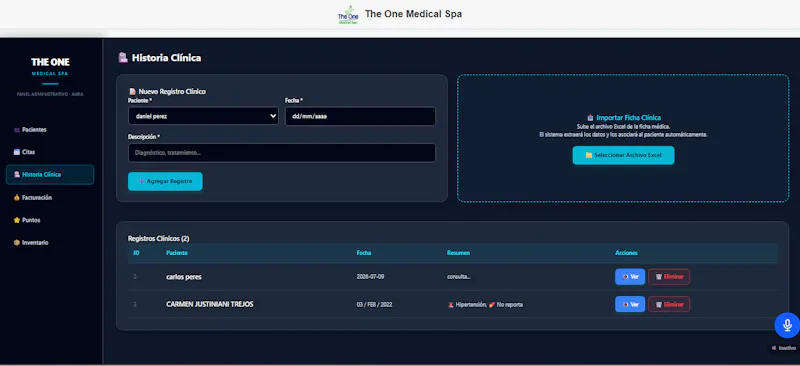Viewport: 800px width, 366px height.
Task: Click the Hipertensión summary text
Action: pos(470,305)
